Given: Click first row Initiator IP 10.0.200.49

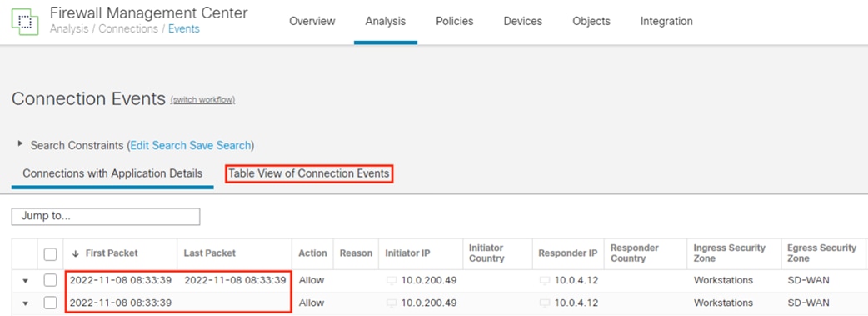Looking at the screenshot, I should 429,280.
